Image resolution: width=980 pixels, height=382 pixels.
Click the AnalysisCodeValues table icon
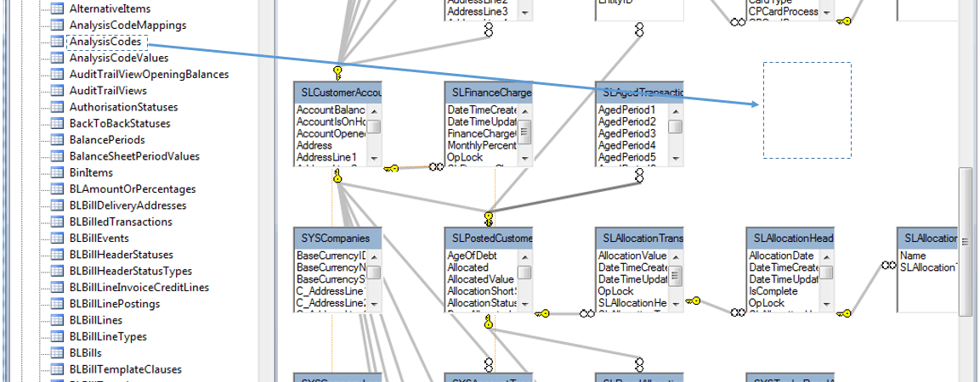[57, 58]
